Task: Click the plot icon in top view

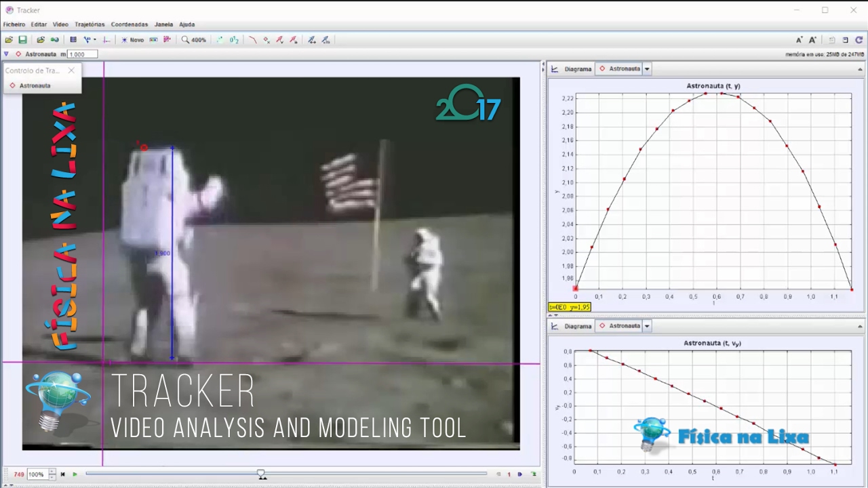Action: tap(555, 68)
